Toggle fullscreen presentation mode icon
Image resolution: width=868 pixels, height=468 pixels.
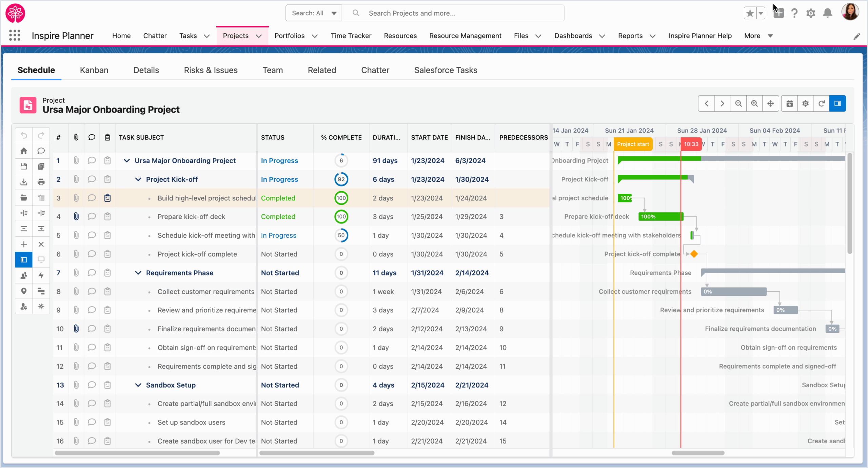tap(41, 260)
